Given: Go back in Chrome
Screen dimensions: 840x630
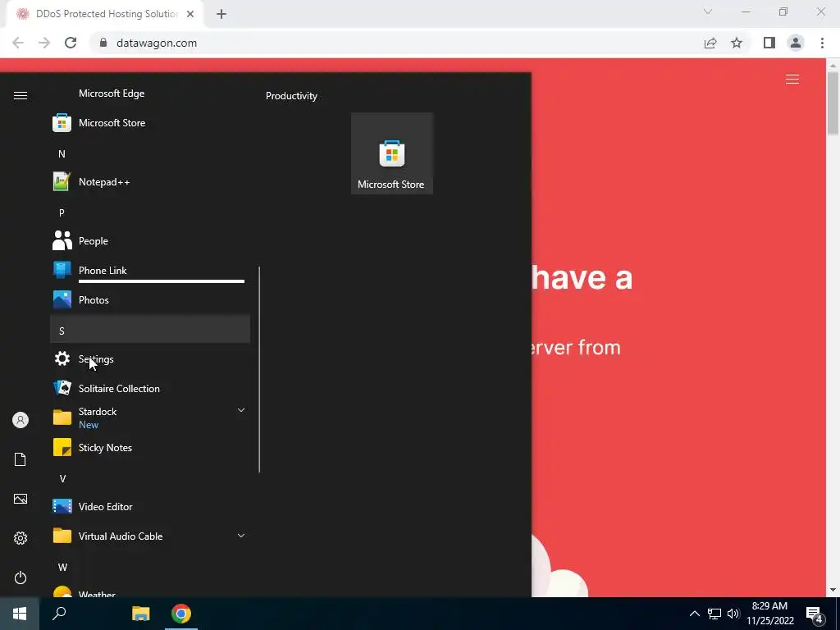Looking at the screenshot, I should [18, 43].
